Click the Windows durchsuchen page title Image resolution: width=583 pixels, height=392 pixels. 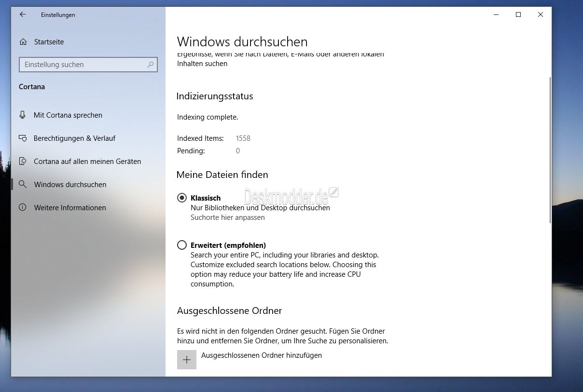(x=242, y=41)
